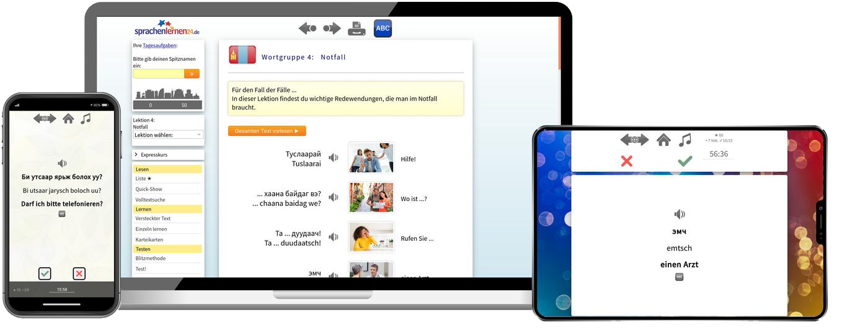
Task: Tick the green checkmark box on phone
Action: point(45,274)
